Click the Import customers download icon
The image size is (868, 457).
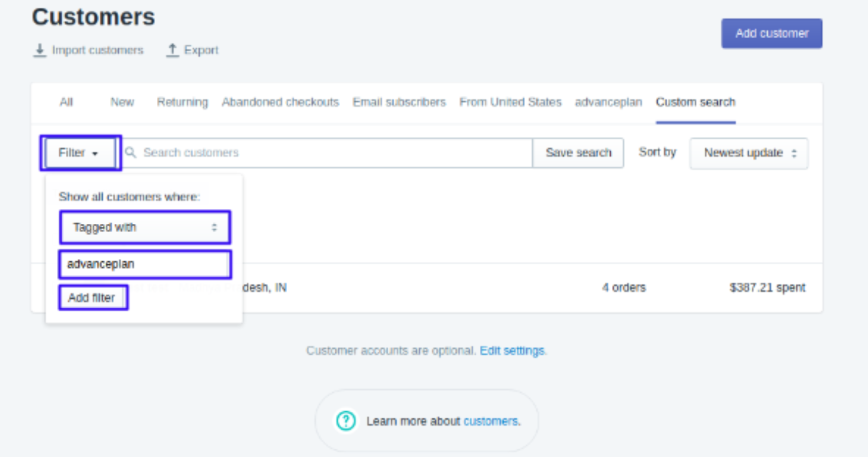(x=39, y=51)
